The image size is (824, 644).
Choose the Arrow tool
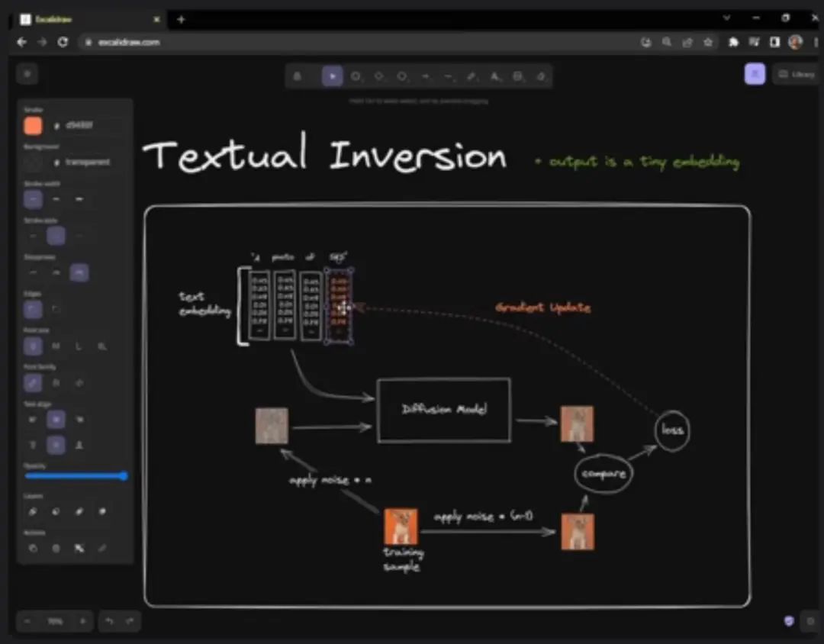coord(425,76)
